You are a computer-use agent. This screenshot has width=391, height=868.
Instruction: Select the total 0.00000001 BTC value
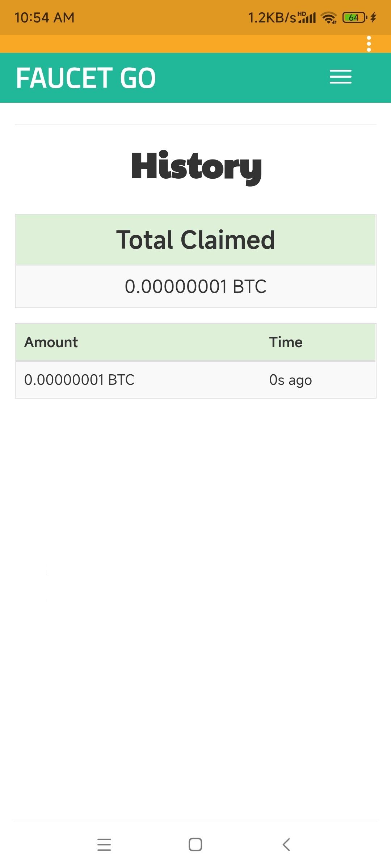click(x=195, y=286)
